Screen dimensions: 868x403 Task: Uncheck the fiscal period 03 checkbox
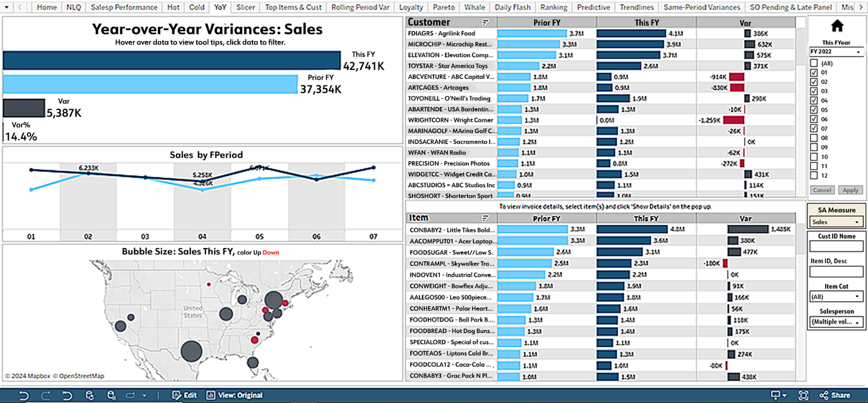click(814, 91)
